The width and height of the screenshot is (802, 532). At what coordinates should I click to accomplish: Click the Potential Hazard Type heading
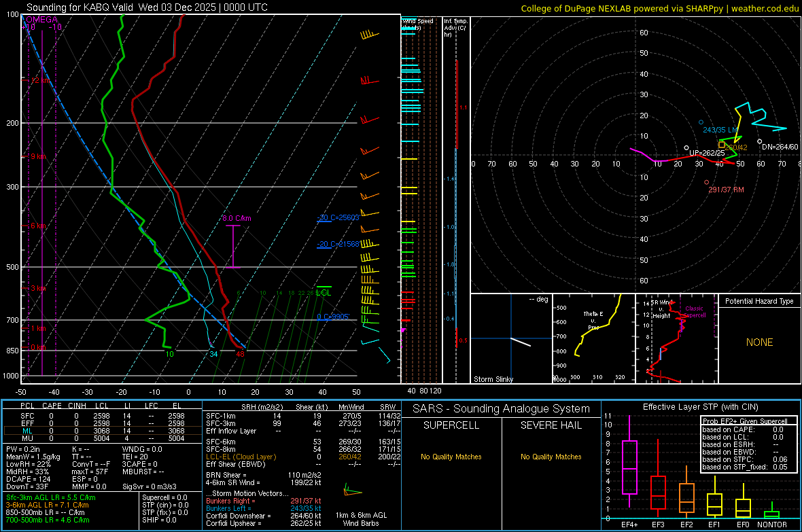point(760,301)
